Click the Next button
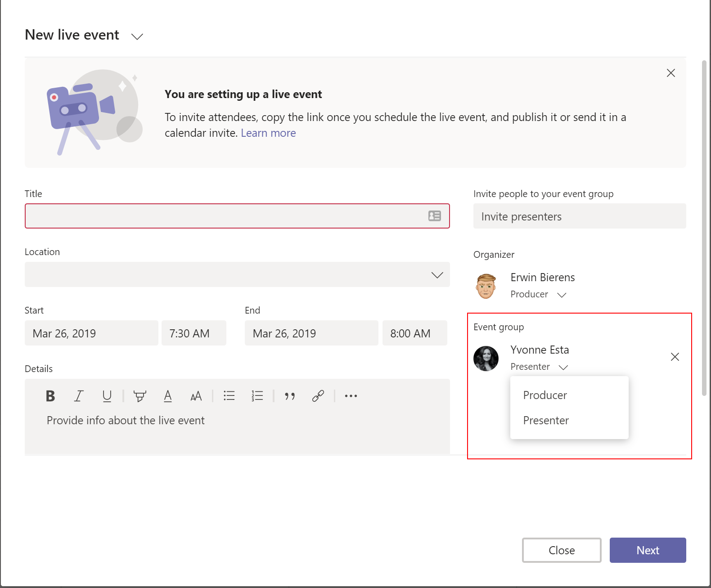Viewport: 711px width, 588px height. [648, 550]
